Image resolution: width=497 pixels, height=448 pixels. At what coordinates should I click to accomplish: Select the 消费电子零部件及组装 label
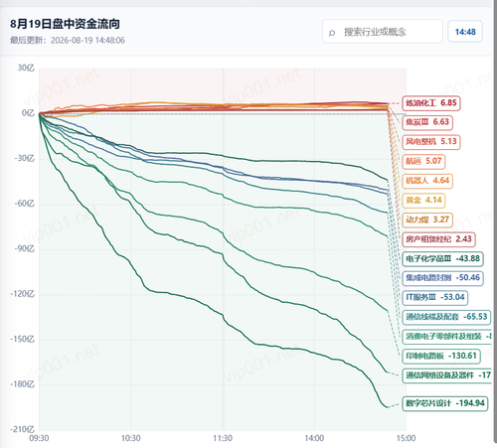tap(446, 337)
